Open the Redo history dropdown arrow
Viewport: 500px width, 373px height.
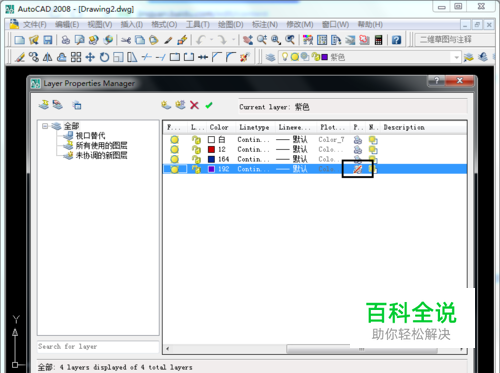tap(233, 40)
